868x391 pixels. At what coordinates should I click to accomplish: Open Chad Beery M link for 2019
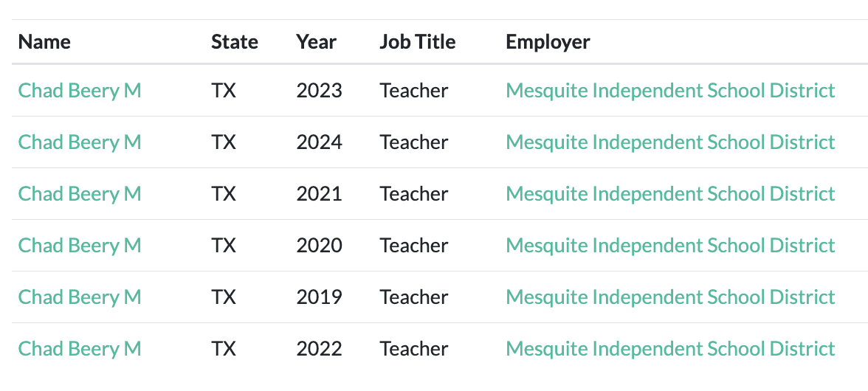(x=79, y=297)
